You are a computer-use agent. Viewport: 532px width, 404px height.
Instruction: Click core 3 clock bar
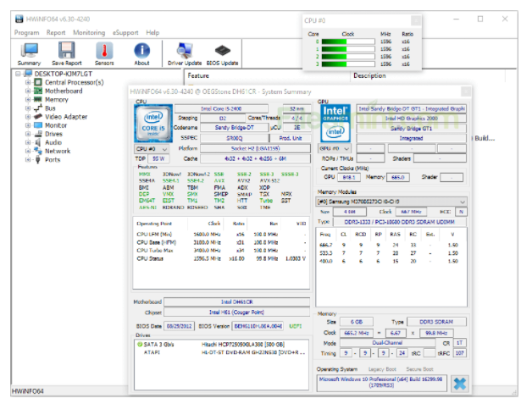point(348,64)
